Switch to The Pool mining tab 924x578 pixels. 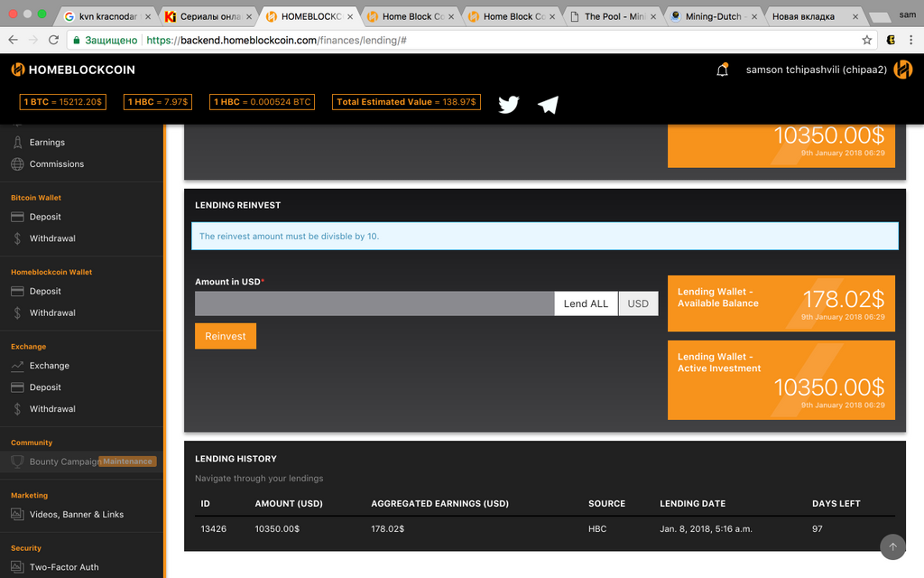coord(613,16)
